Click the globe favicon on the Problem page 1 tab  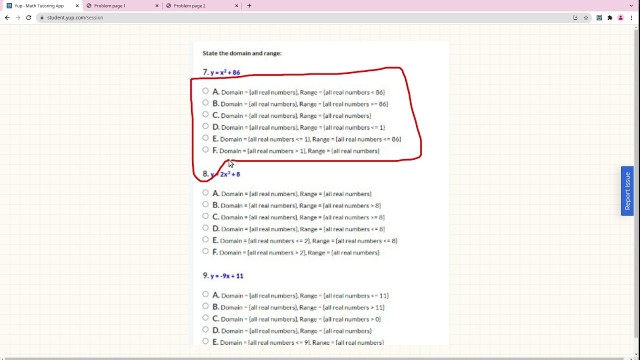point(89,6)
